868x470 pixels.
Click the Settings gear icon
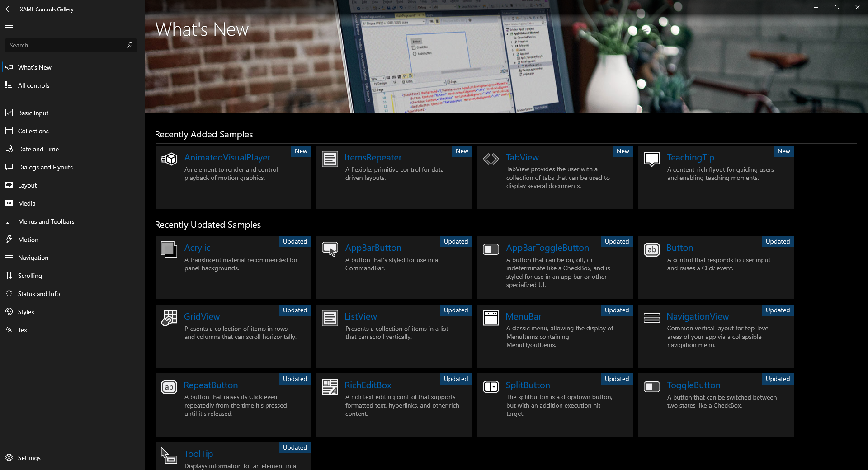(9, 458)
